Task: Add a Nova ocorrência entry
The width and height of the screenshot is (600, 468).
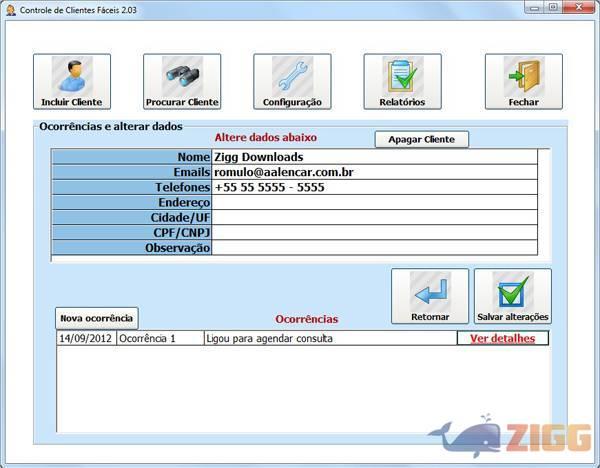Action: [x=96, y=318]
